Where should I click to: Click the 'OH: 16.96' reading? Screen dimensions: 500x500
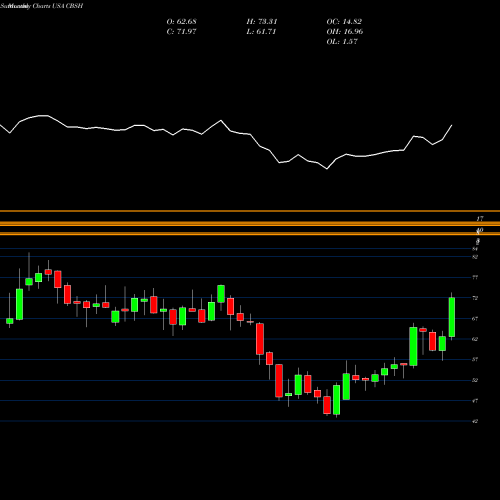[345, 32]
